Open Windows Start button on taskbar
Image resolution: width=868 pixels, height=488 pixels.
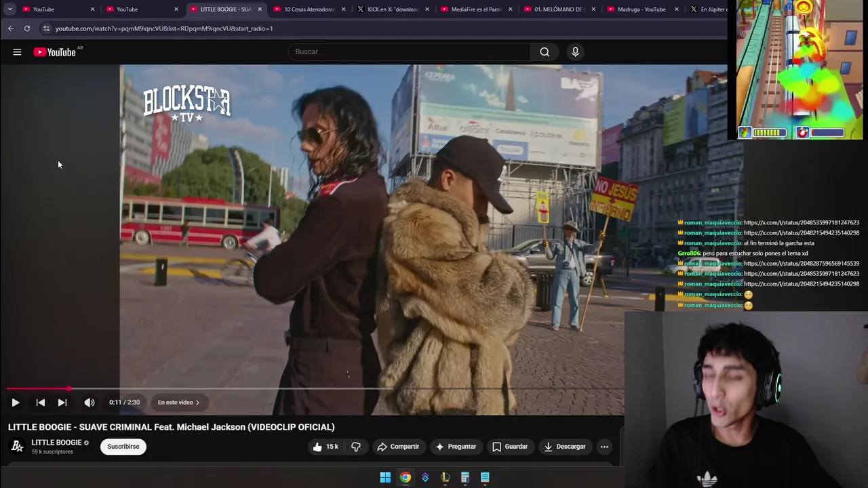click(x=385, y=477)
